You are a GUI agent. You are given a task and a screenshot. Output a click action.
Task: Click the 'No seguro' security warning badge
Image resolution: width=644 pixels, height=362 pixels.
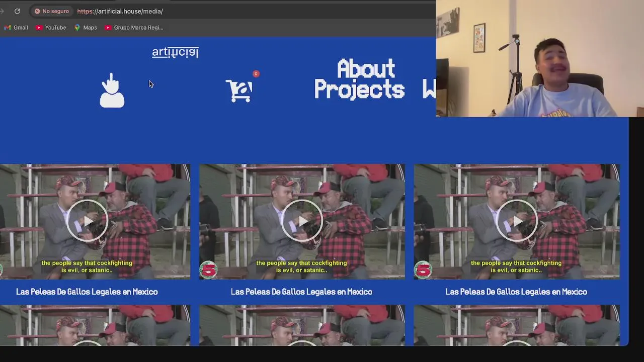coord(52,11)
